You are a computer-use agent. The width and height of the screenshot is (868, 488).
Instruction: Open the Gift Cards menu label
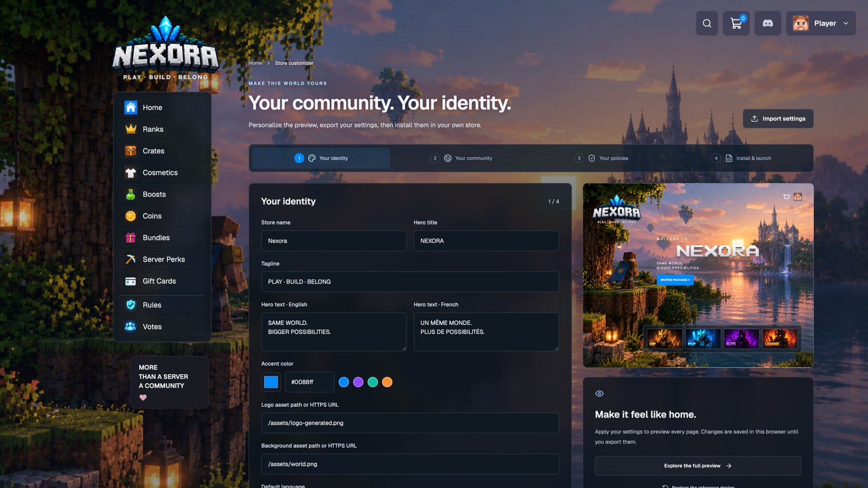coord(159,281)
